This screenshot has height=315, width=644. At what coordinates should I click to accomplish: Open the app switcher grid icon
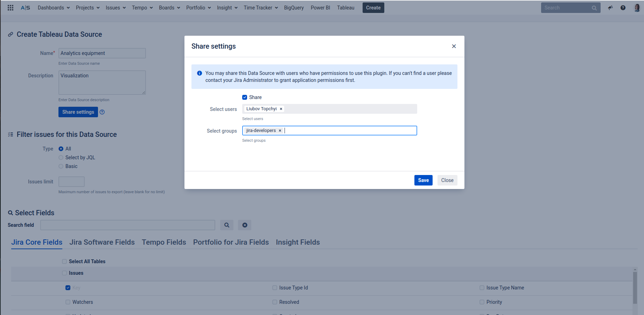(10, 8)
